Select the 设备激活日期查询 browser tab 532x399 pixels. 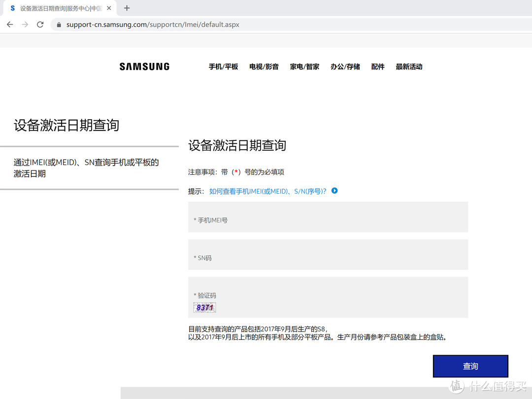(60, 8)
